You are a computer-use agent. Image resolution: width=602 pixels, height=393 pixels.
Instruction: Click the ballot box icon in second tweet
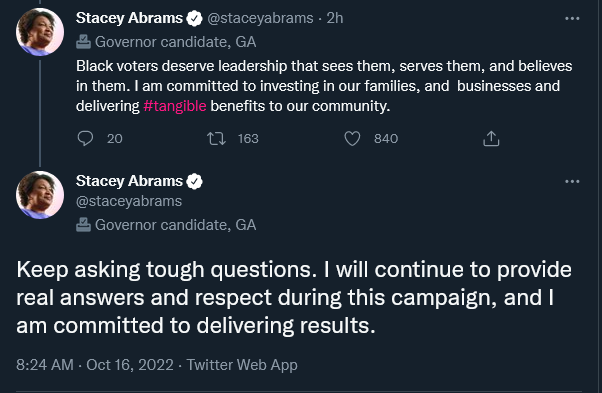(83, 225)
